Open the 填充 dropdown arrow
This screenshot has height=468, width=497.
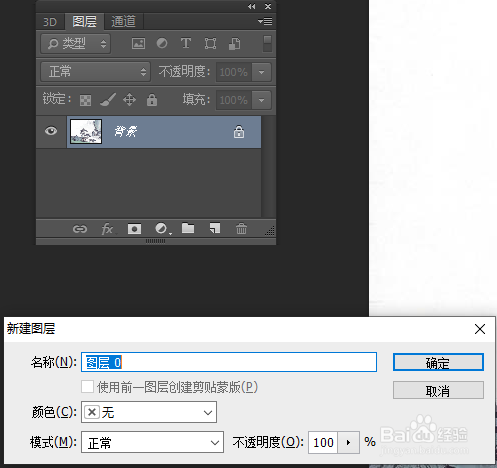pos(262,100)
